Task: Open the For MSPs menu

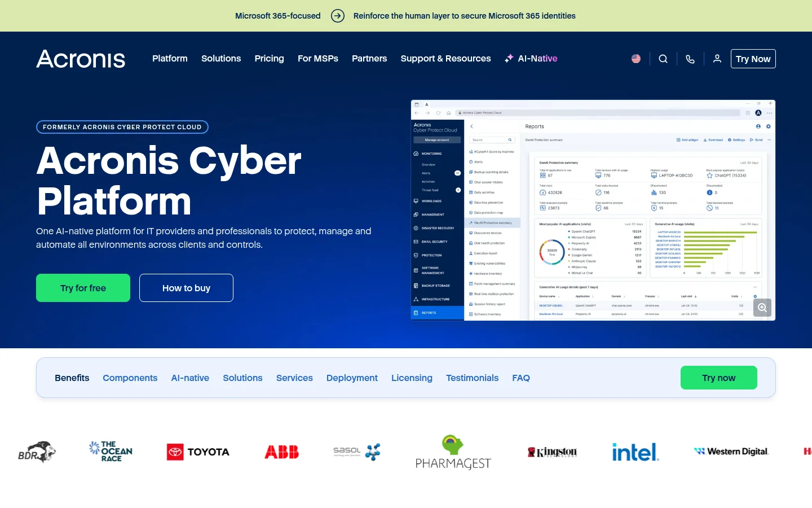Action: tap(318, 58)
